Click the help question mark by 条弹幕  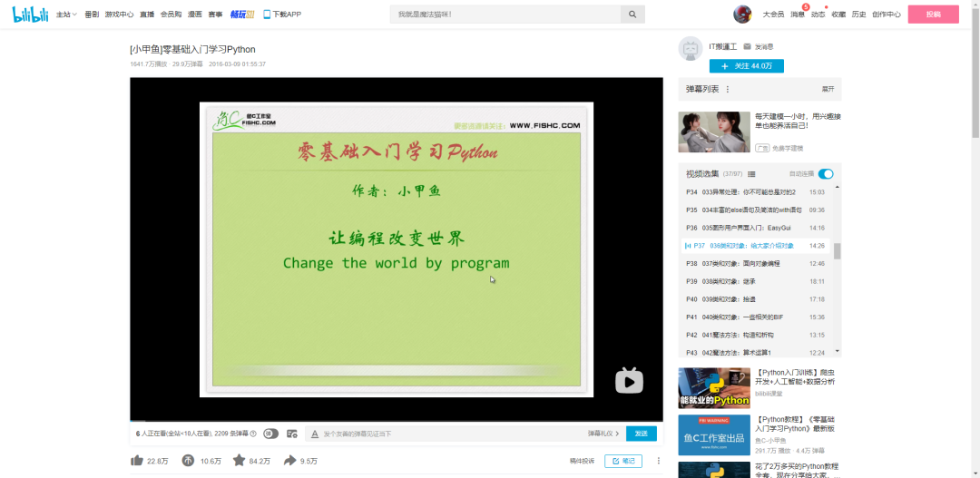(253, 433)
